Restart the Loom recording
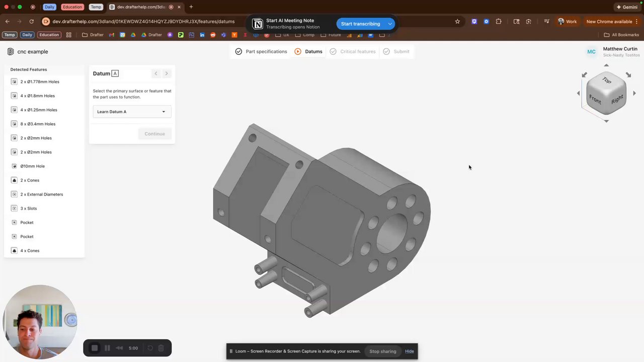The height and width of the screenshot is (362, 644). coord(150,348)
